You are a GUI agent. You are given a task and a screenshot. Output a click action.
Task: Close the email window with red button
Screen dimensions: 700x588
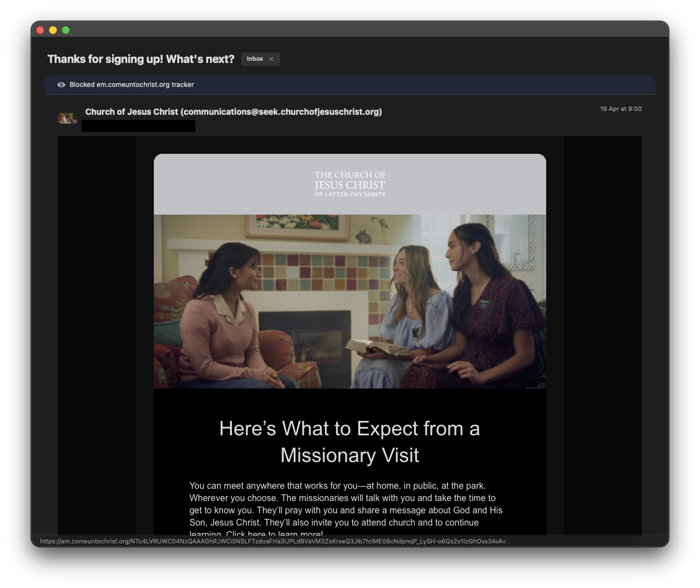pyautogui.click(x=40, y=30)
